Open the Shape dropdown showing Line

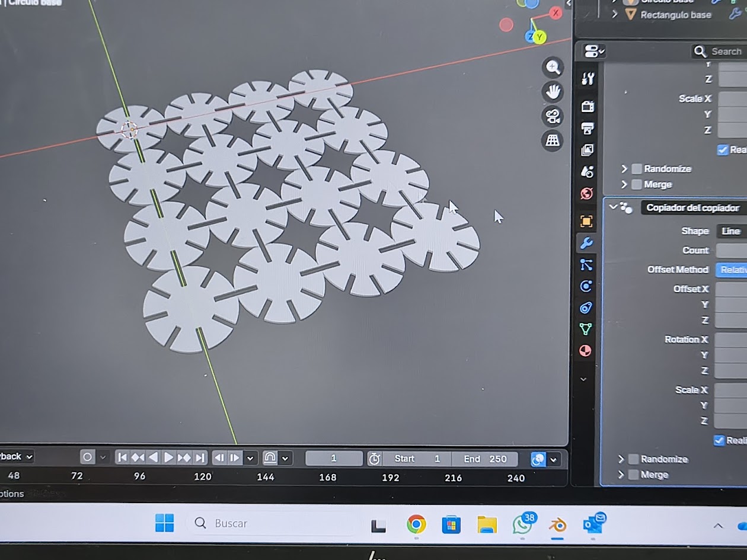(x=732, y=231)
